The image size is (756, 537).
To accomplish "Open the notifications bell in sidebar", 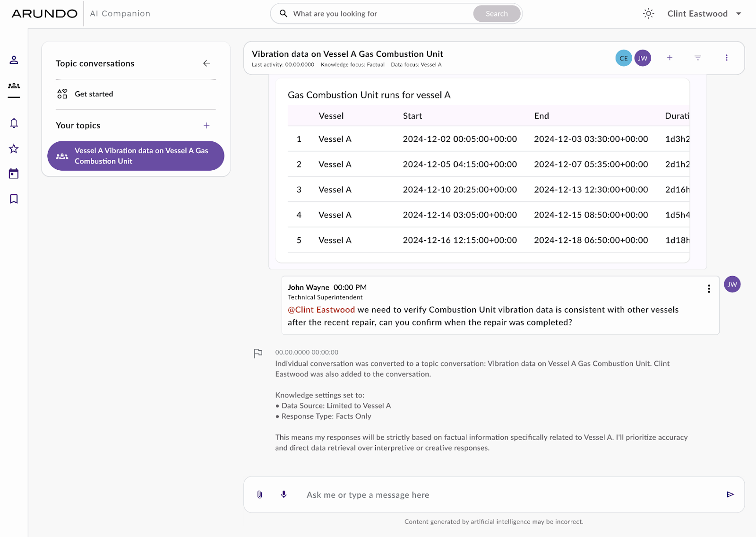I will pos(14,123).
